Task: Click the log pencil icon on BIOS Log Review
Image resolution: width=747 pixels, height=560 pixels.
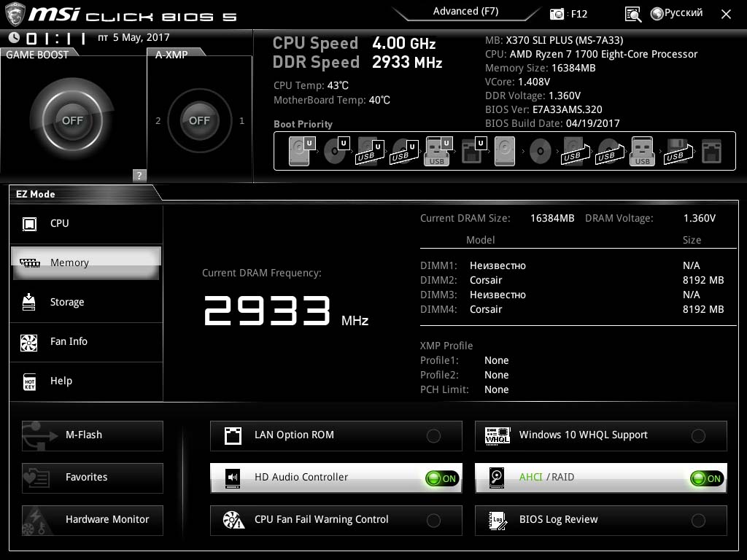Action: pos(498,521)
